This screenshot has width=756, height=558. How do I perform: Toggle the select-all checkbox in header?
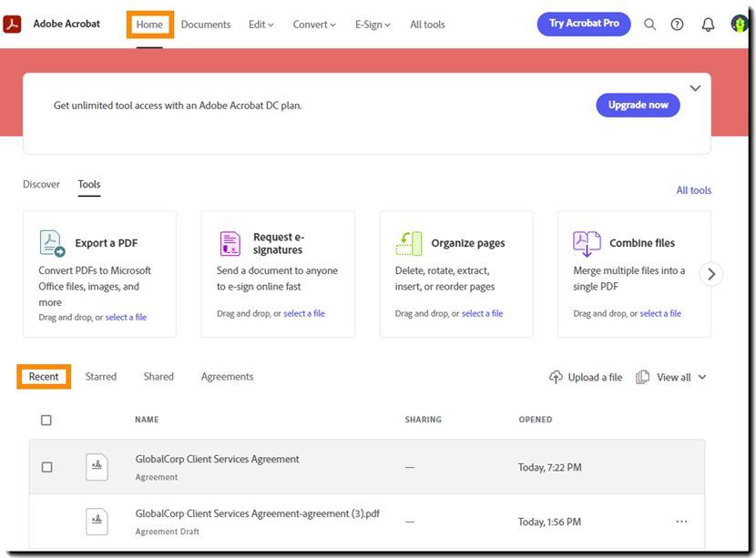click(x=46, y=421)
